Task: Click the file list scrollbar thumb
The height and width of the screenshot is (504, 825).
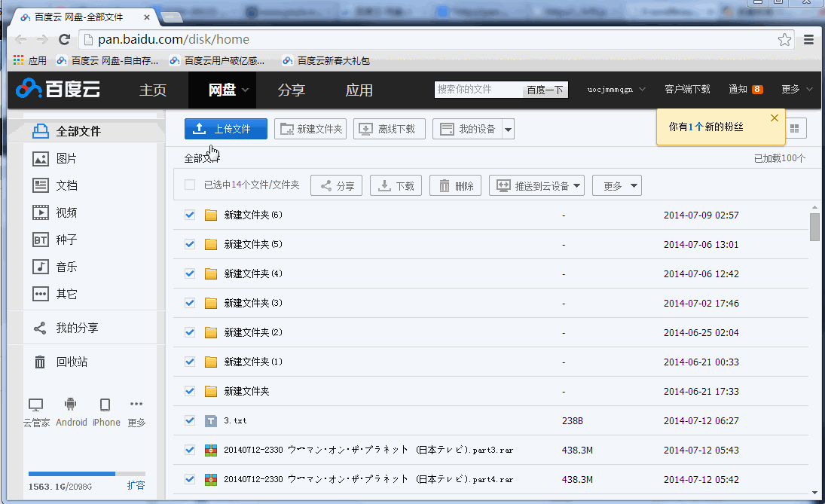Action: pos(814,227)
